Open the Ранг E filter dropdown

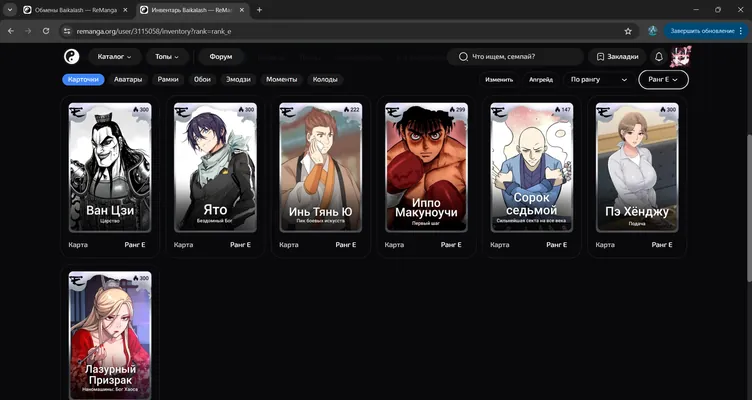663,80
